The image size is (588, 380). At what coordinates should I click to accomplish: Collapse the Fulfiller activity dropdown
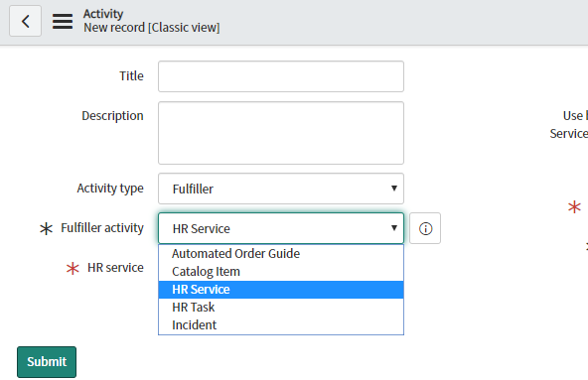tap(281, 228)
